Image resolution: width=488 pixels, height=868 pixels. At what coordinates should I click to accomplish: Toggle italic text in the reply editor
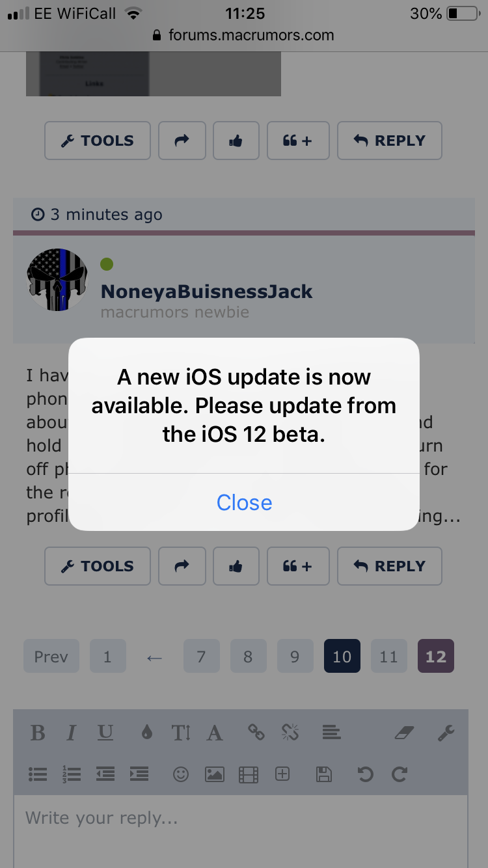point(71,733)
